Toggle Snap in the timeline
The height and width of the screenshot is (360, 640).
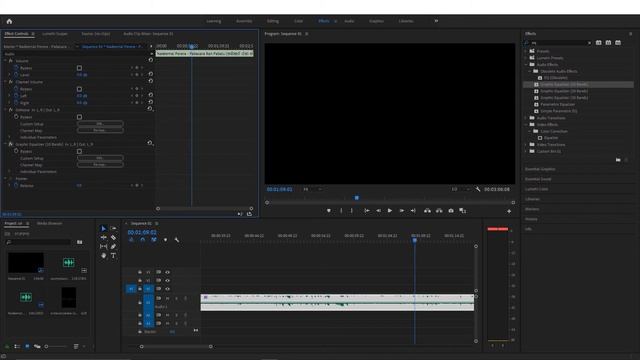pyautogui.click(x=142, y=240)
